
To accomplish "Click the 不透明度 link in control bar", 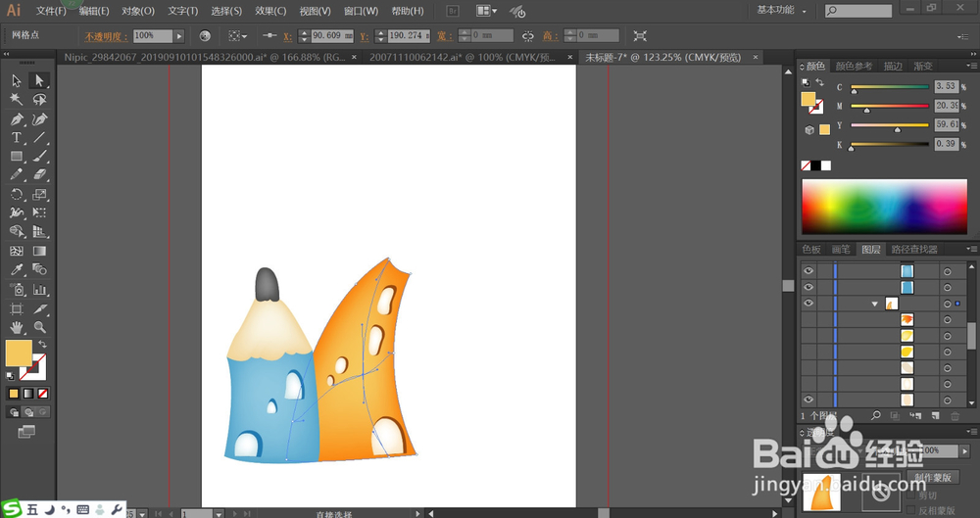I will tap(106, 36).
